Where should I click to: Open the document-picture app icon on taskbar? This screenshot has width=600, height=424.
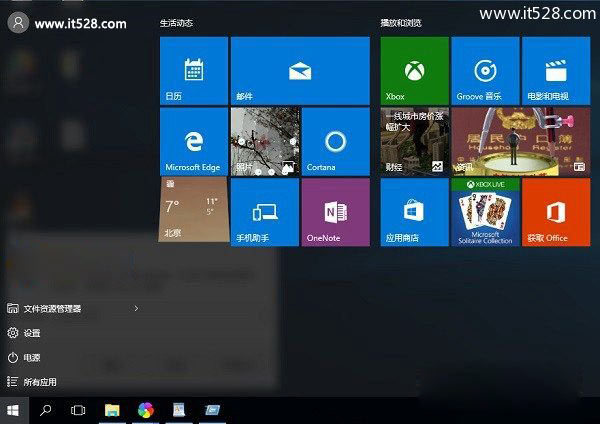point(179,411)
